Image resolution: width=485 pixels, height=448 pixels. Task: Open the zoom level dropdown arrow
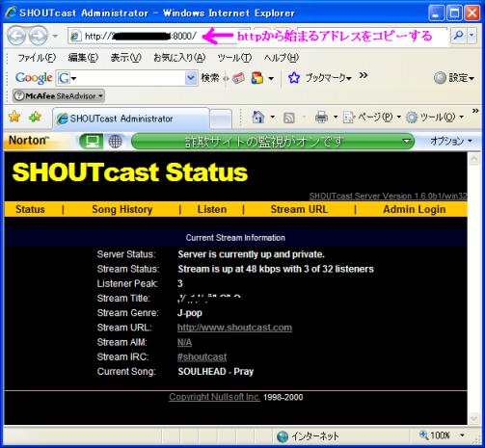pyautogui.click(x=462, y=435)
